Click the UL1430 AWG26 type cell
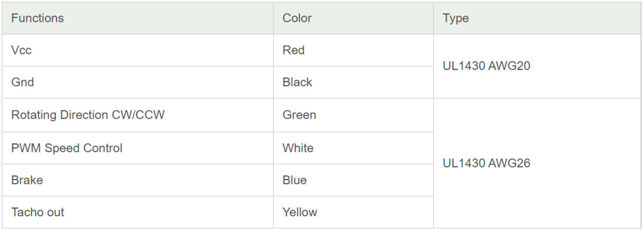Image resolution: width=644 pixels, height=232 pixels. pyautogui.click(x=486, y=163)
